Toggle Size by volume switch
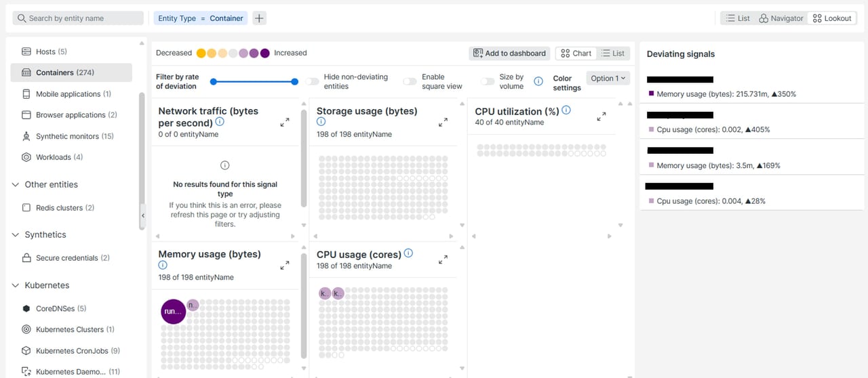 point(487,81)
